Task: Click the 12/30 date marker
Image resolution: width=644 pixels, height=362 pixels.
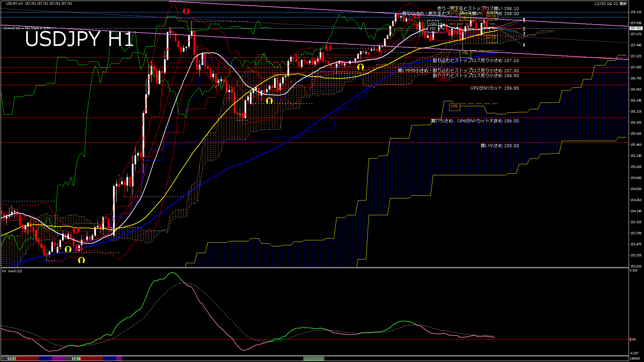Action: click(76, 359)
